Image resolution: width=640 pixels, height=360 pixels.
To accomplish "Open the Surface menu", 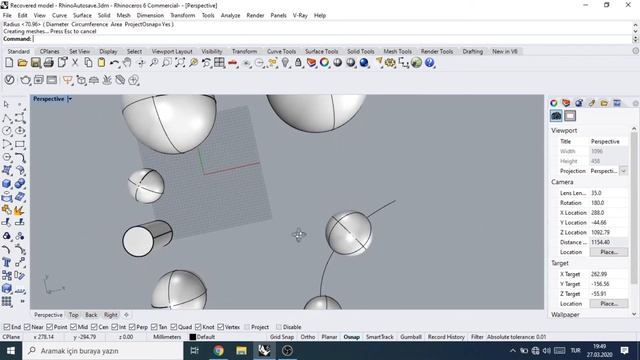I will [82, 16].
